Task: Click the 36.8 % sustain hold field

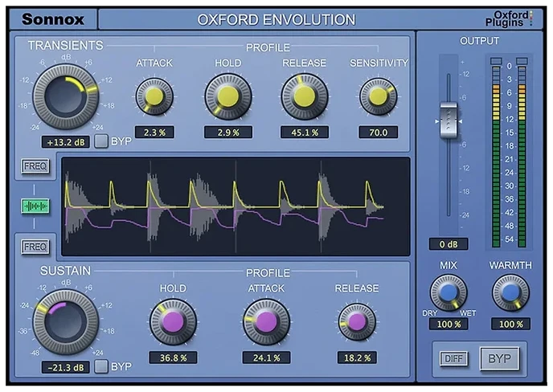Action: (x=173, y=357)
